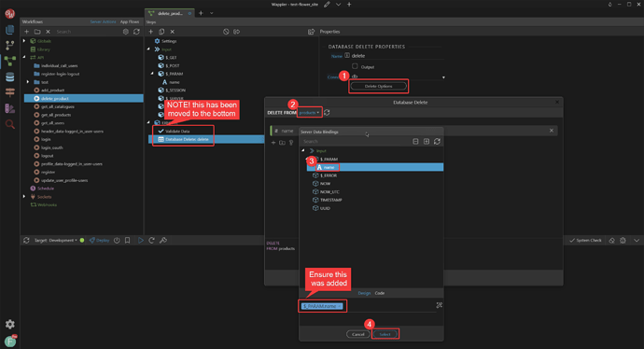Refresh Server Data Bindings list
The image size is (644, 349).
[437, 141]
